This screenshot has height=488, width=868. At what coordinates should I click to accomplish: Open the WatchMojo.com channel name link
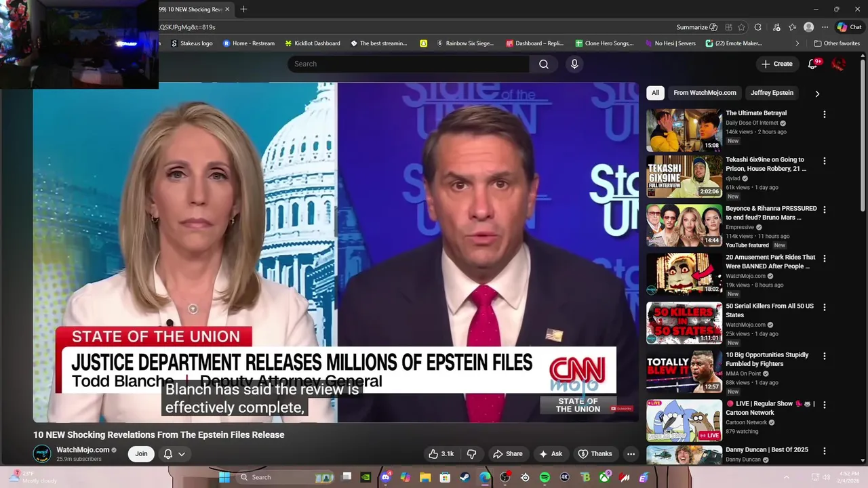[83, 450]
